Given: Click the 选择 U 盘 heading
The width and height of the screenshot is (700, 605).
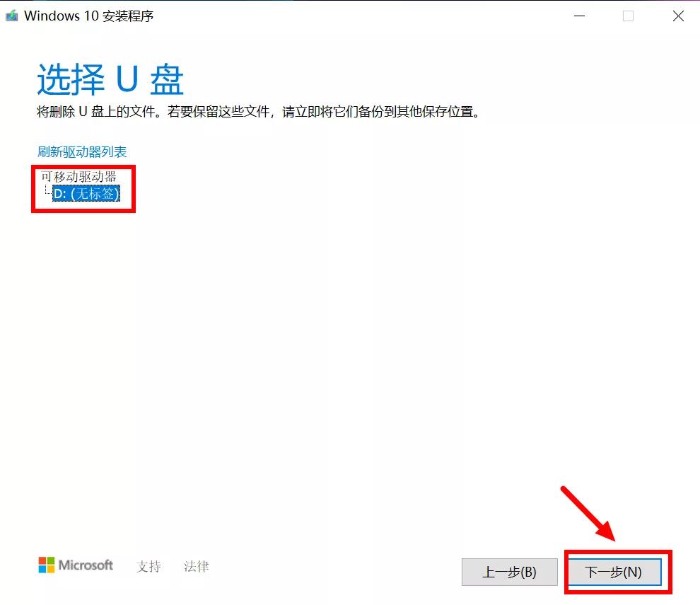Looking at the screenshot, I should coord(110,79).
